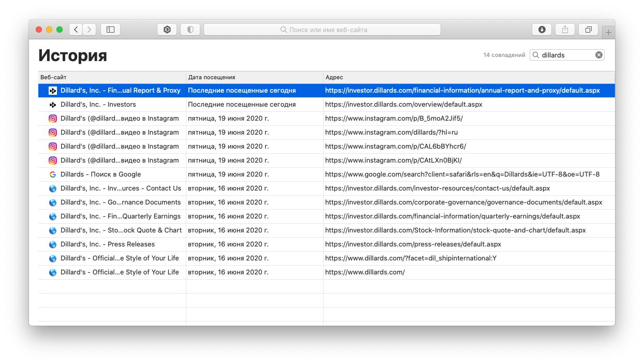Click instagram.com/dillards/?hl=ru address
The width and height of the screenshot is (644, 364).
(391, 133)
